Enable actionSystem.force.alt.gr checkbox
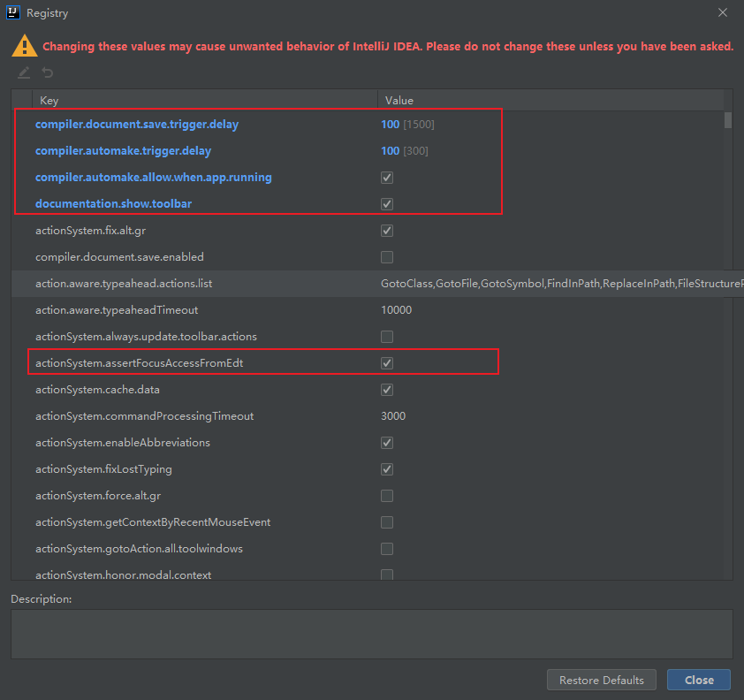Screen dimensions: 744x700 pyautogui.click(x=387, y=496)
